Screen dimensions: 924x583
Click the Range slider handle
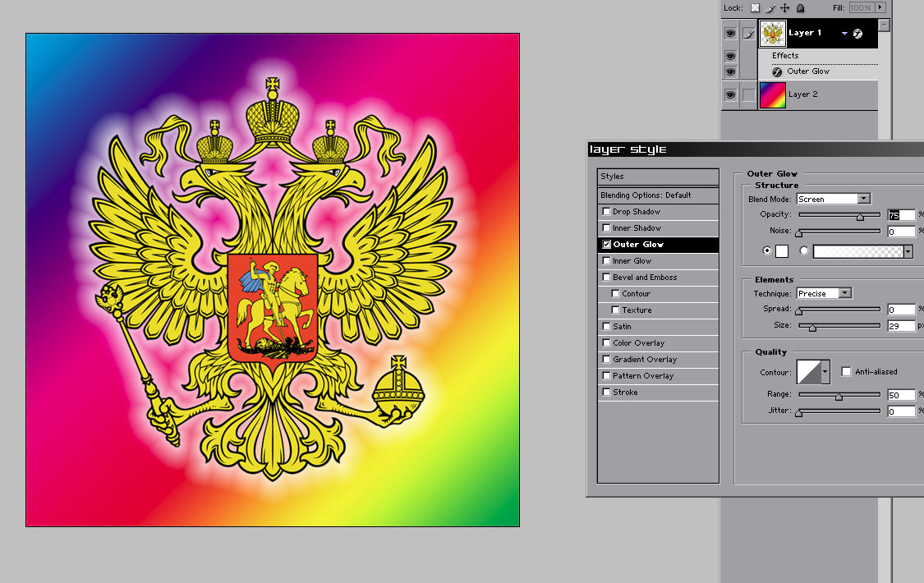pos(839,397)
